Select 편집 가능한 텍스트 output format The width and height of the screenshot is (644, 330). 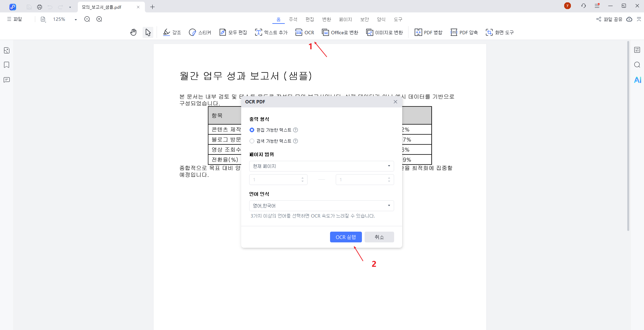pyautogui.click(x=252, y=130)
